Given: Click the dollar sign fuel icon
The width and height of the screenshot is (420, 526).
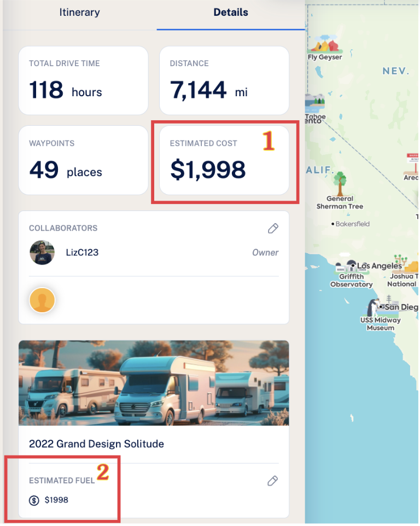Looking at the screenshot, I should pos(34,500).
